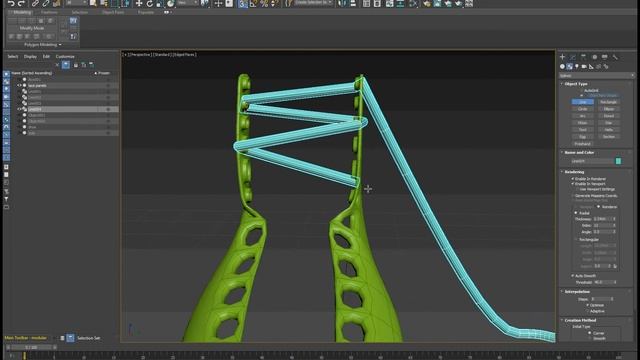Click the Select and Rotate tool
Viewport: 640px width, 360px height.
click(x=149, y=3)
